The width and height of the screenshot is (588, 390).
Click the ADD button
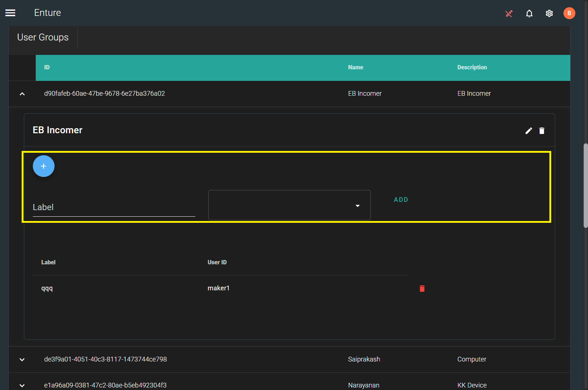401,200
